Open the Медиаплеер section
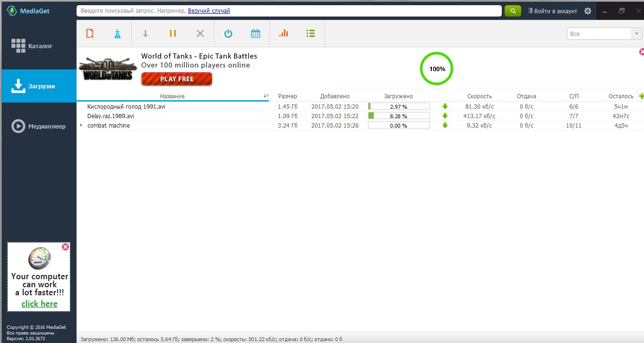 point(39,126)
